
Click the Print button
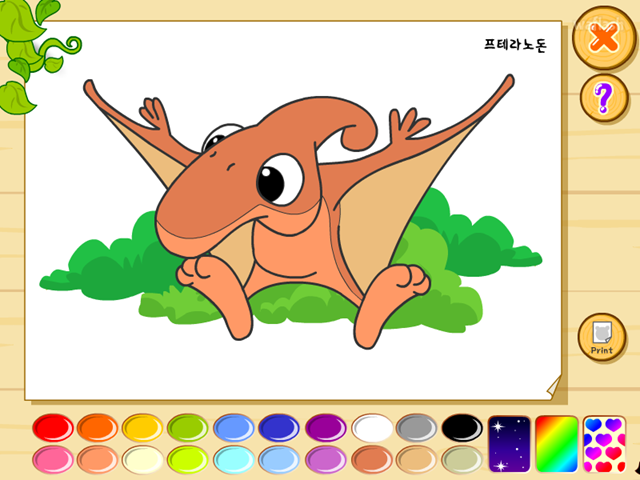pyautogui.click(x=602, y=337)
